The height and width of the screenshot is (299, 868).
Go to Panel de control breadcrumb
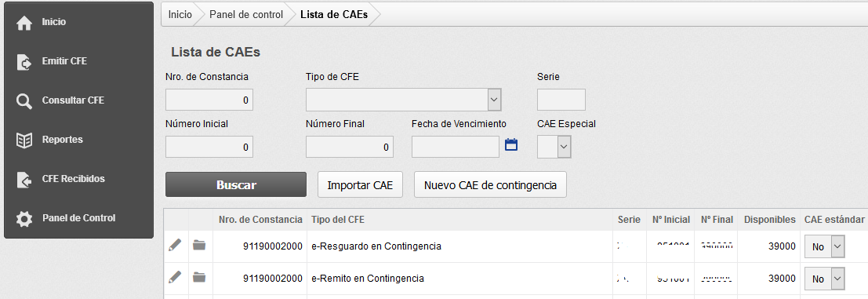pyautogui.click(x=245, y=14)
